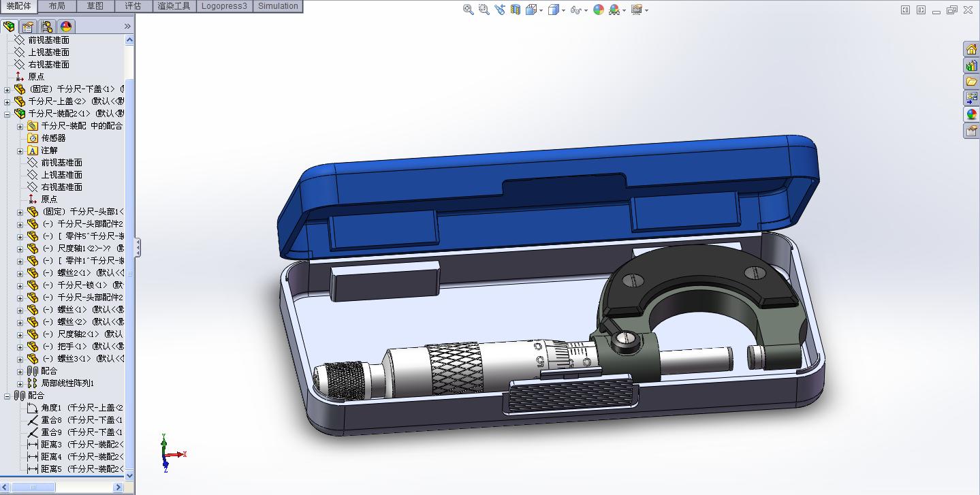
Task: Open the View Palette task pane
Action: coord(971,98)
